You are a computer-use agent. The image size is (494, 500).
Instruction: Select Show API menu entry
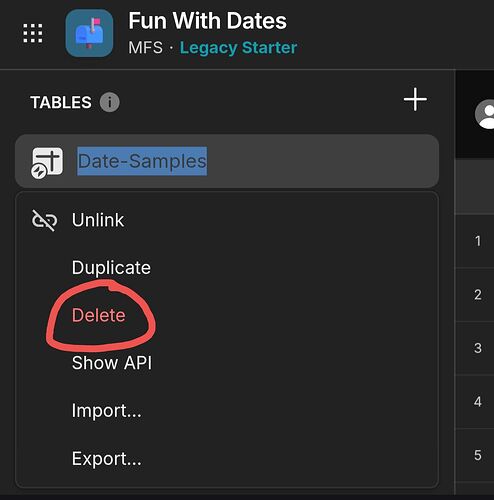click(x=112, y=363)
